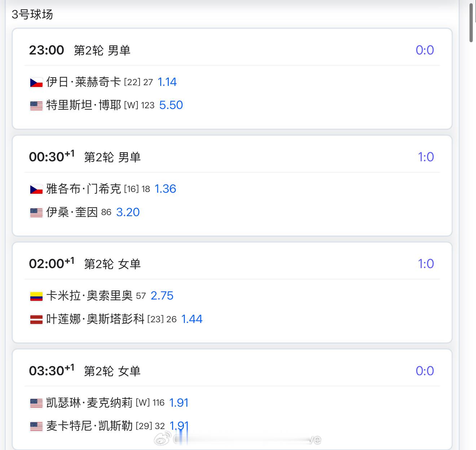The image size is (476, 450).
Task: Open the 03:30 第2轮 女单 match header
Action: [x=85, y=371]
